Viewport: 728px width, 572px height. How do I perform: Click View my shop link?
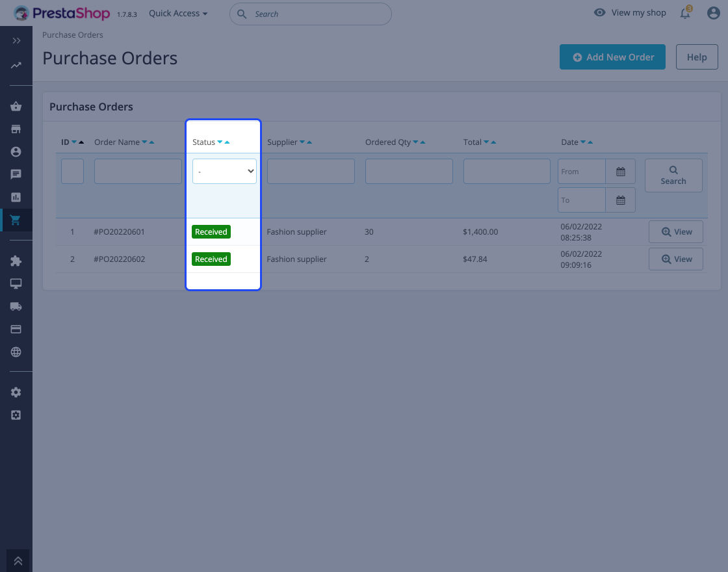pyautogui.click(x=630, y=13)
